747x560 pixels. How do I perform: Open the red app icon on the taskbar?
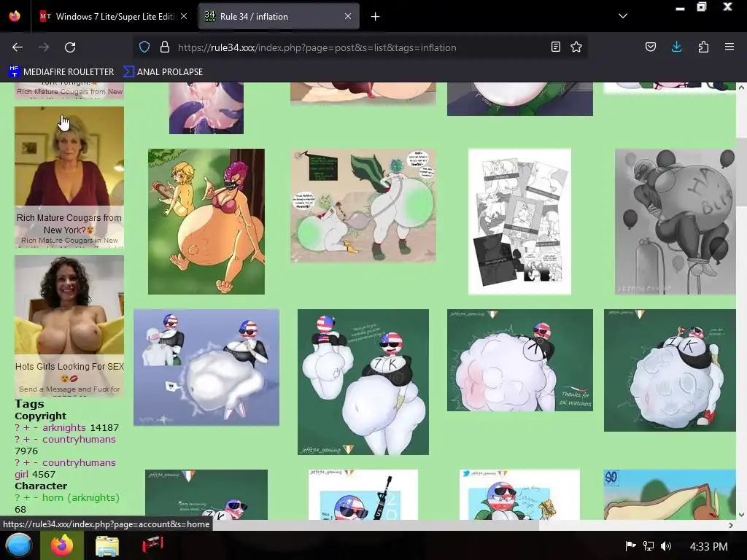point(153,545)
